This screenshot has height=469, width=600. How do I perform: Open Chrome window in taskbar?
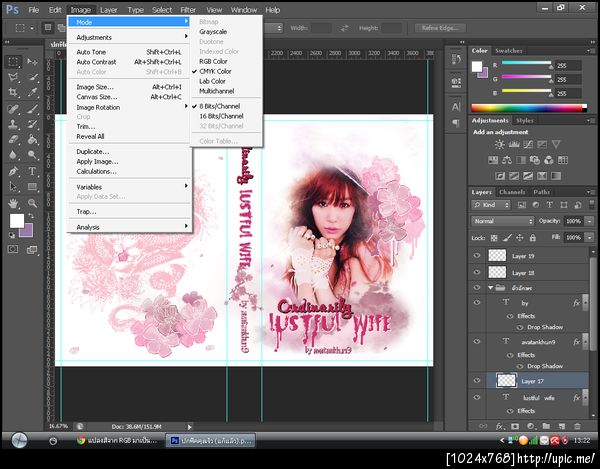[118, 441]
